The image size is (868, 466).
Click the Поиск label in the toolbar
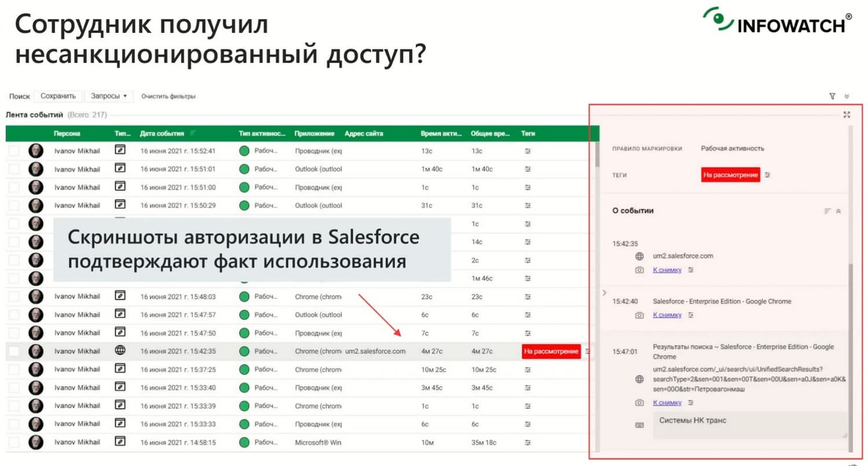(20, 97)
